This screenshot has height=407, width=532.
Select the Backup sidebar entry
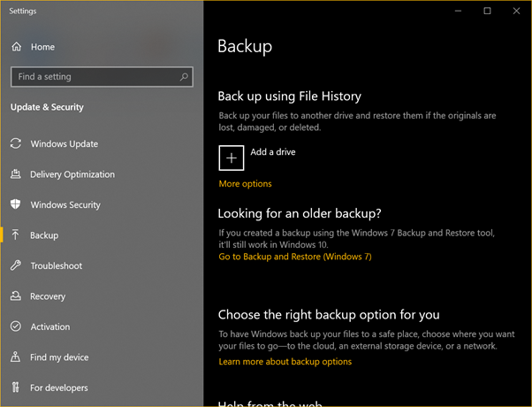[44, 235]
